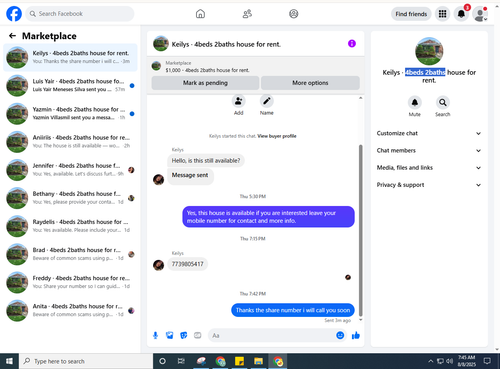
Task: Choose a sticker icon
Action: click(x=184, y=335)
